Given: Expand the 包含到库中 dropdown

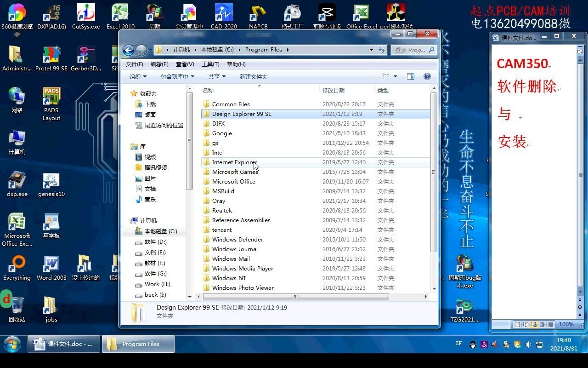Looking at the screenshot, I should pos(177,76).
